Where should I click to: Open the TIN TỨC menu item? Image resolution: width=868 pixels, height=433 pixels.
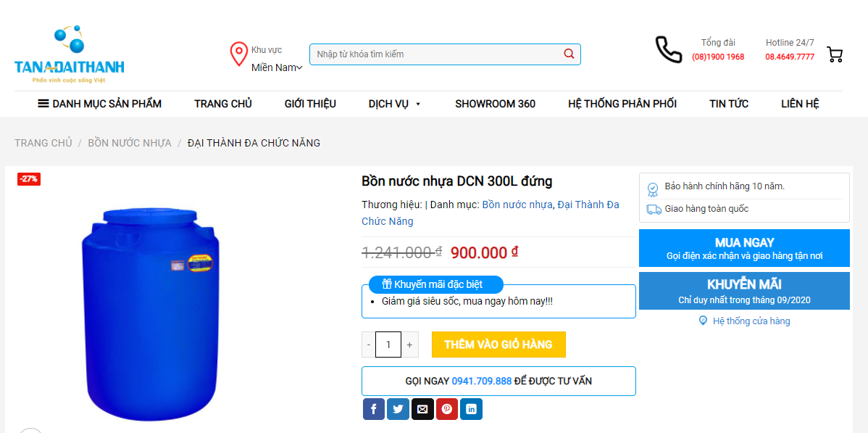(728, 104)
